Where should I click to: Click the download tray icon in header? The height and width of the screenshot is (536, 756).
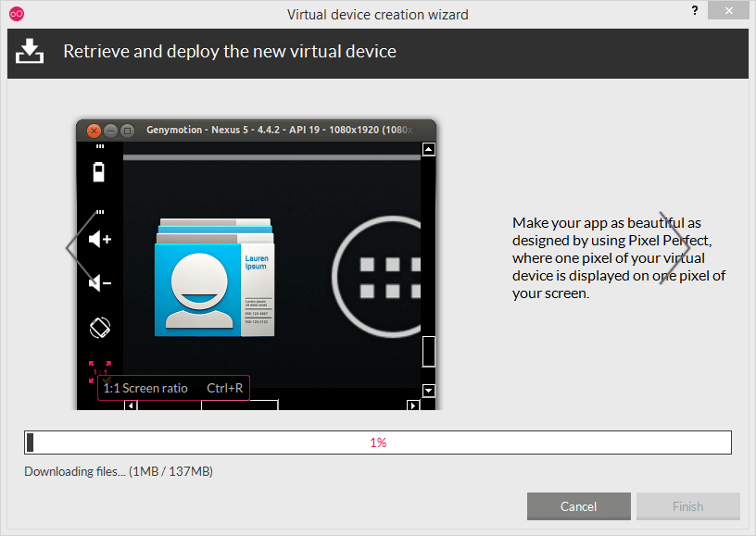[30, 51]
